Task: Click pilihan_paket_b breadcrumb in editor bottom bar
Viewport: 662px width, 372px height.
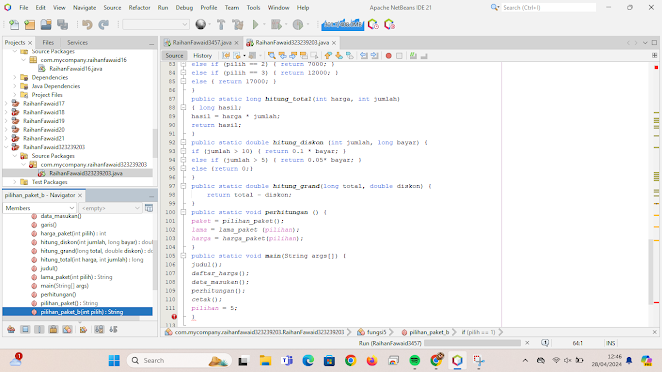Action: [x=429, y=332]
